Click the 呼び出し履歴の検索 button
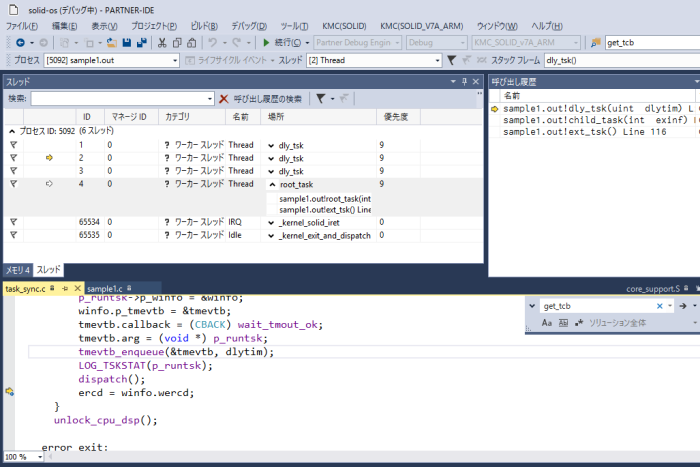Image resolution: width=700 pixels, height=467 pixels. (x=268, y=99)
